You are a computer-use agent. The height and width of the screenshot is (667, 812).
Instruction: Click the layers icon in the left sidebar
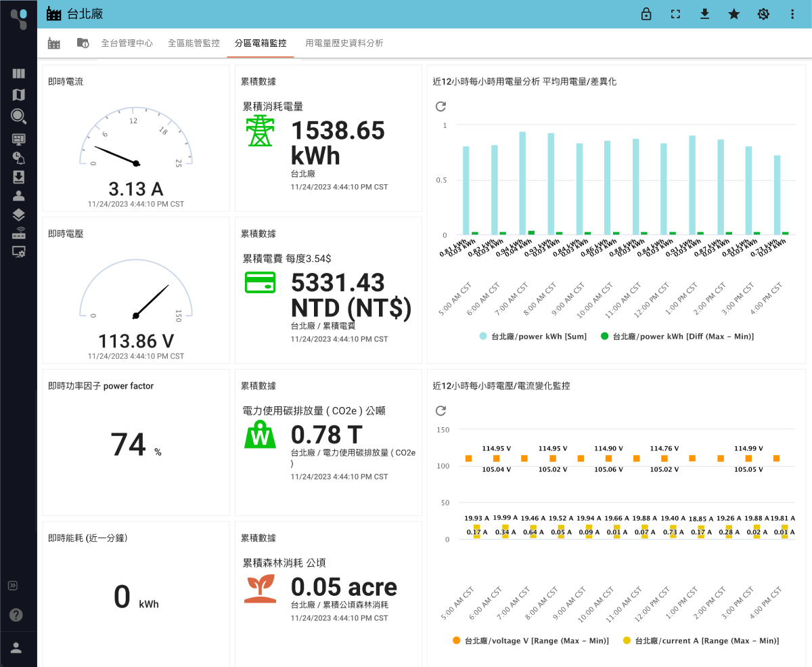(x=18, y=214)
